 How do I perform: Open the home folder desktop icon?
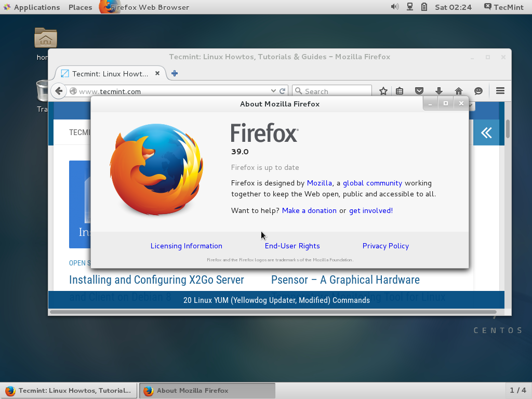[x=46, y=37]
